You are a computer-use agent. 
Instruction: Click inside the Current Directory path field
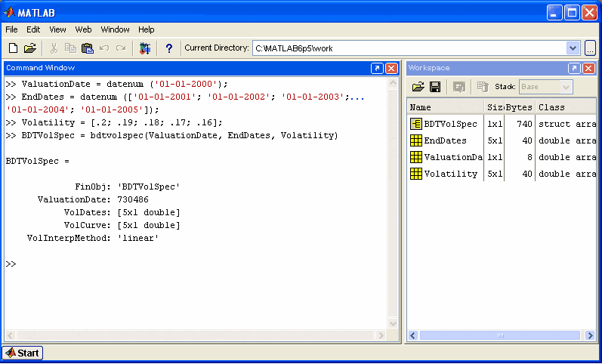[409, 48]
